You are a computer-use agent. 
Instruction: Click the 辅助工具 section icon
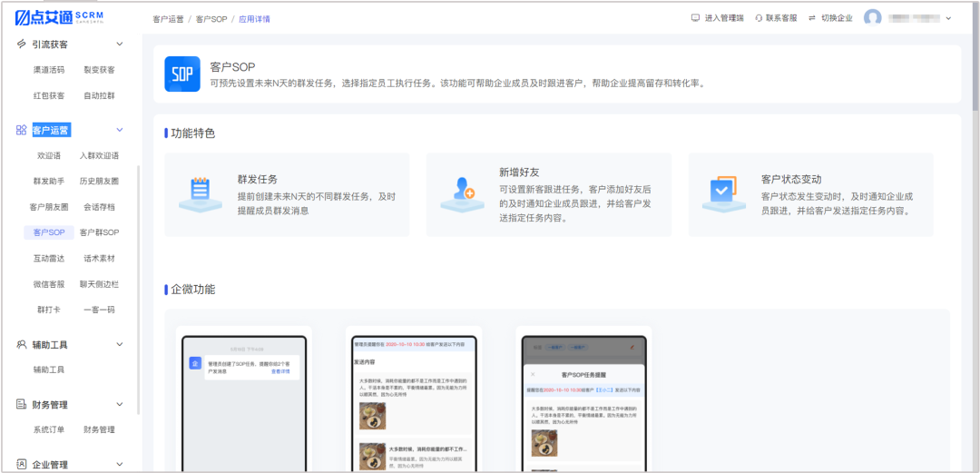coord(21,345)
